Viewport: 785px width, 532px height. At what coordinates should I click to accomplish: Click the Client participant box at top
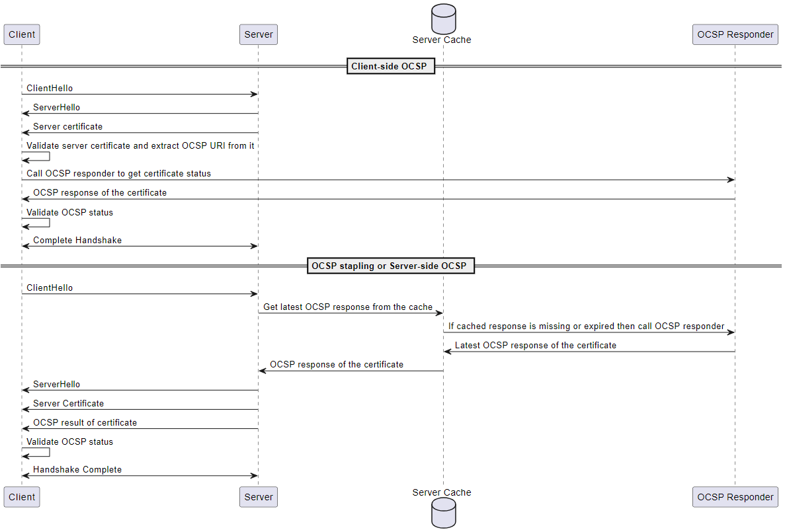(21, 34)
